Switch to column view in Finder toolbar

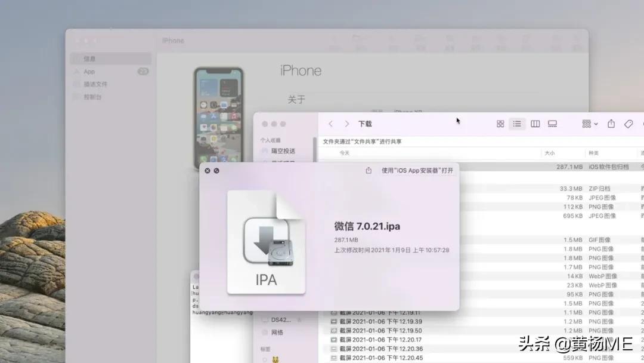pyautogui.click(x=535, y=124)
